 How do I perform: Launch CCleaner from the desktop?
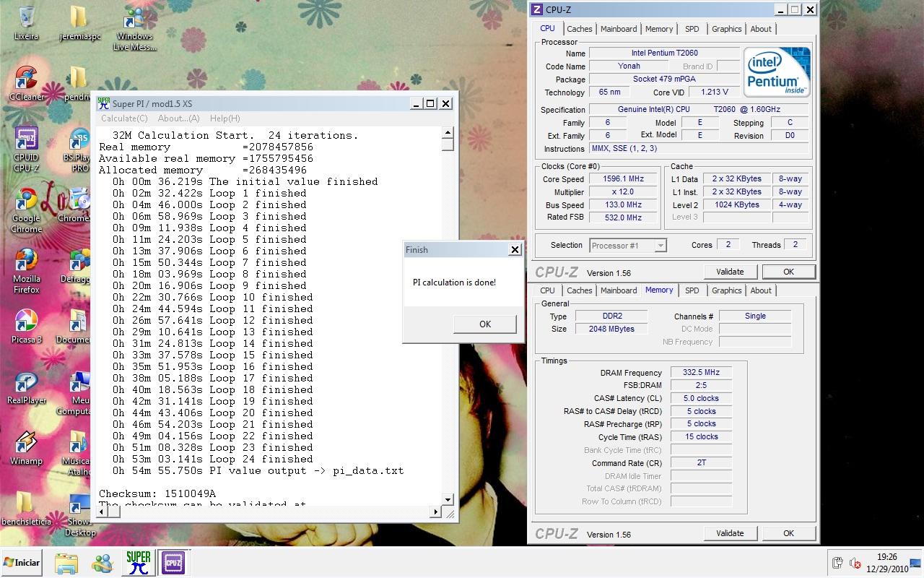27,83
